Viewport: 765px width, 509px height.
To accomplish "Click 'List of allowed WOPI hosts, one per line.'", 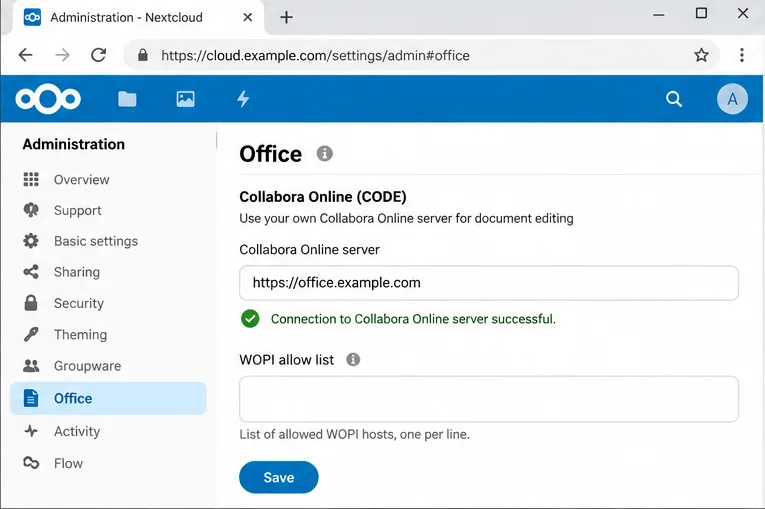I will click(354, 434).
